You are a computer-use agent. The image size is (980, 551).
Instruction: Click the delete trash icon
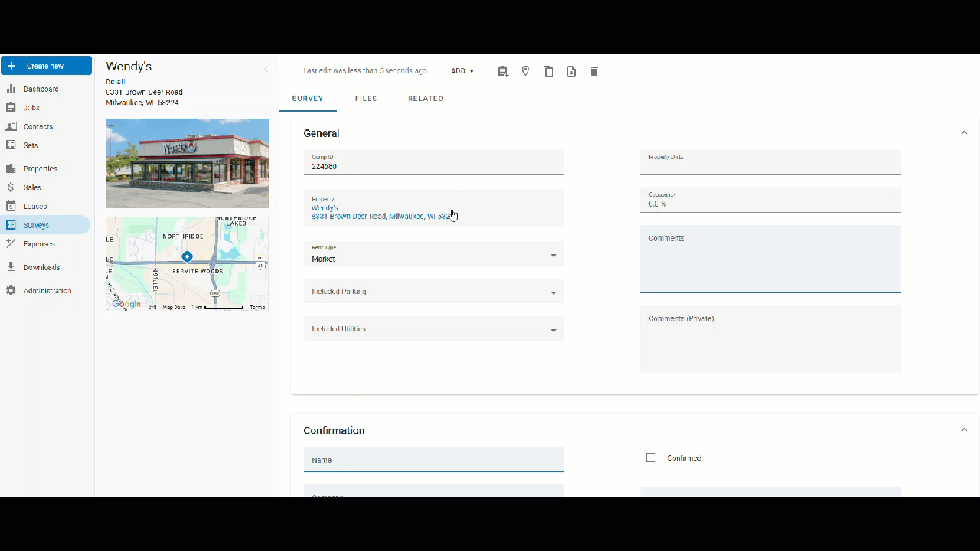click(x=594, y=71)
